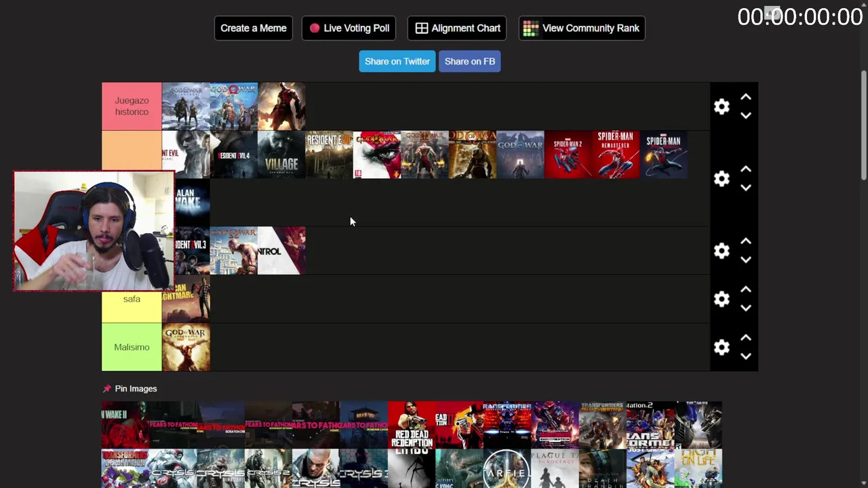Select Spider-Man 2 thumbnail
This screenshot has height=488, width=868.
pyautogui.click(x=568, y=155)
